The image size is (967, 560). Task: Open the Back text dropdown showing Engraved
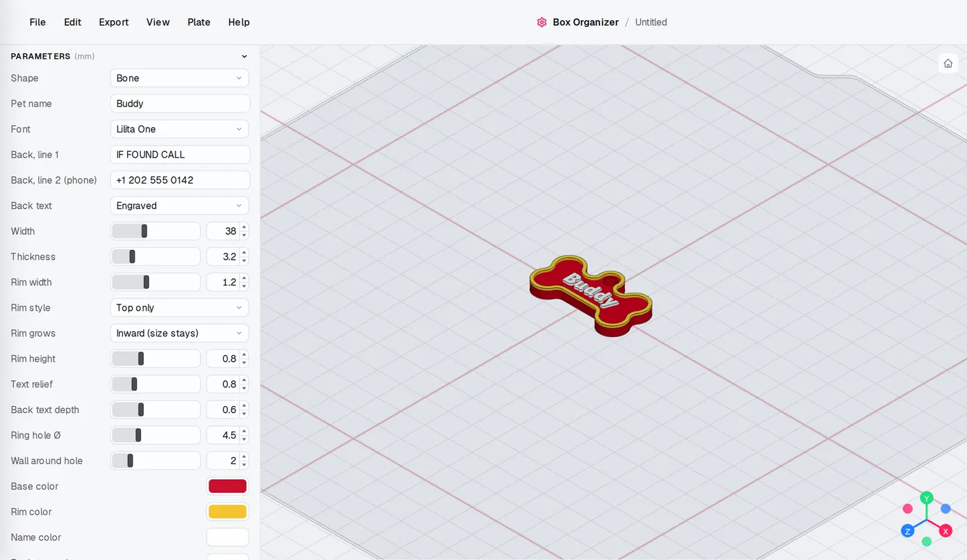[x=180, y=206]
